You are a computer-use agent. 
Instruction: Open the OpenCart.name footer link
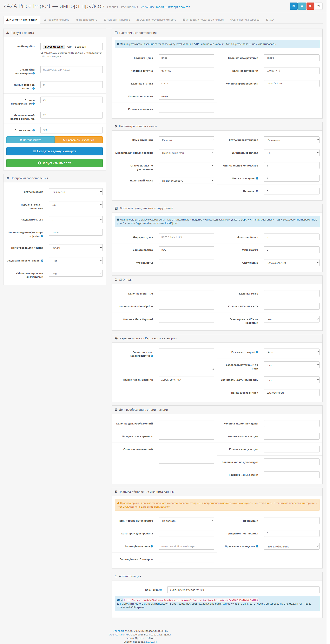118,634
